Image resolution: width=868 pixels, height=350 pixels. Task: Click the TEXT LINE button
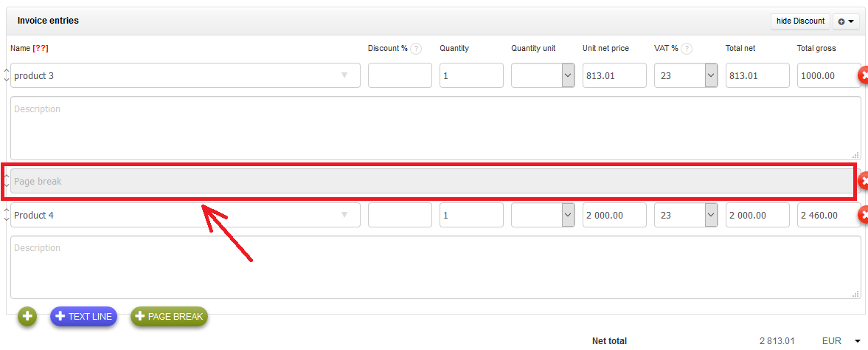click(x=83, y=317)
